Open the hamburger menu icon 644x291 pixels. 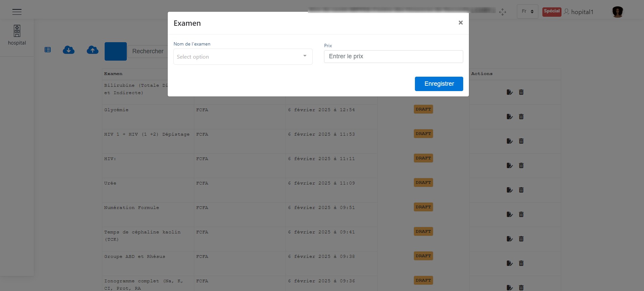tap(17, 12)
